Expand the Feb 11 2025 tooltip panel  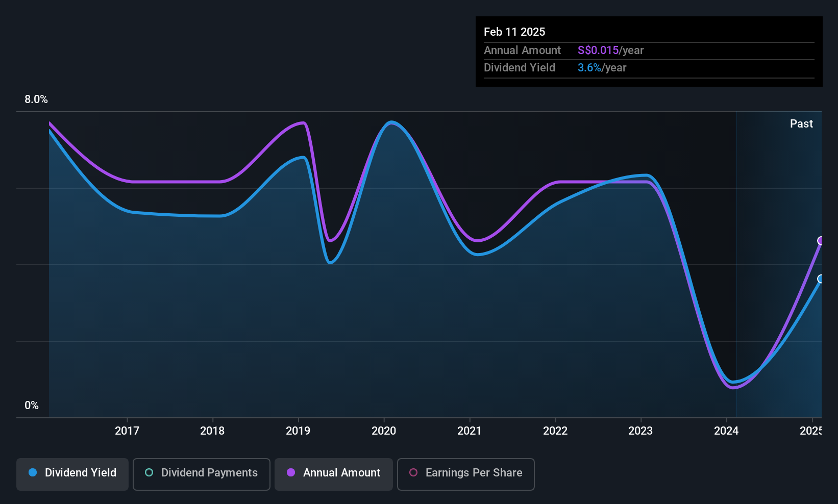649,51
